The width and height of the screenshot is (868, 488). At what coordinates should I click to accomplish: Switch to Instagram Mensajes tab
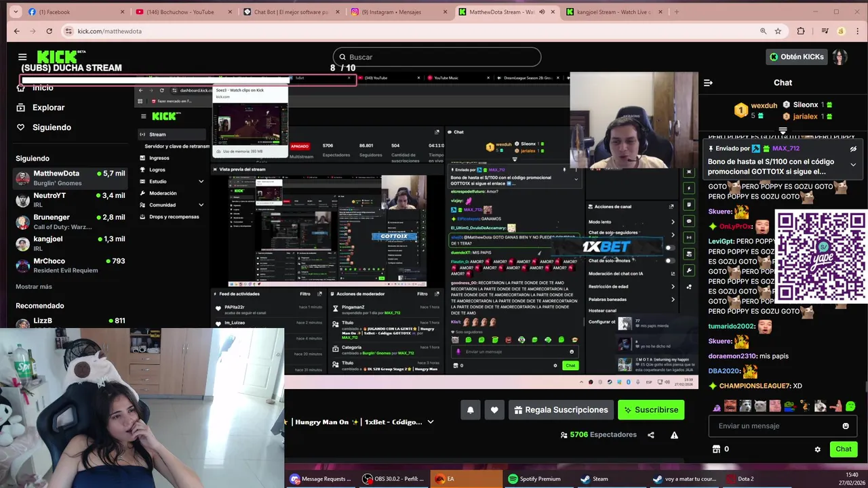point(399,12)
